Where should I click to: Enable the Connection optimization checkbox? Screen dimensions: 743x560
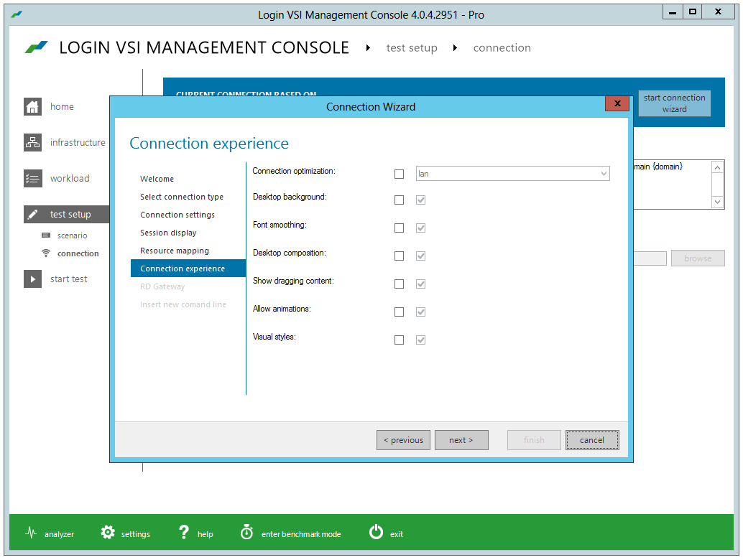pyautogui.click(x=400, y=174)
